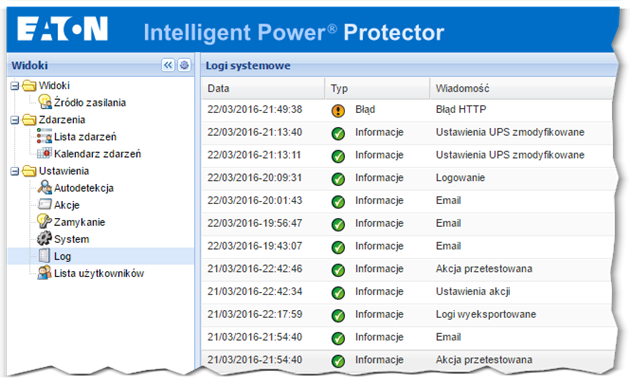
Task: Click the Zdarzenia folder icon in tree
Action: 29,119
